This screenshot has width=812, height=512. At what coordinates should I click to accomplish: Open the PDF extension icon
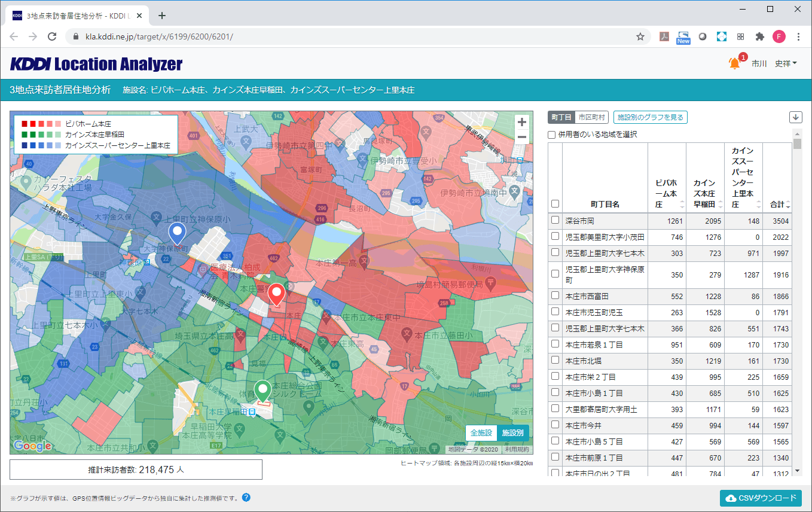tap(664, 36)
